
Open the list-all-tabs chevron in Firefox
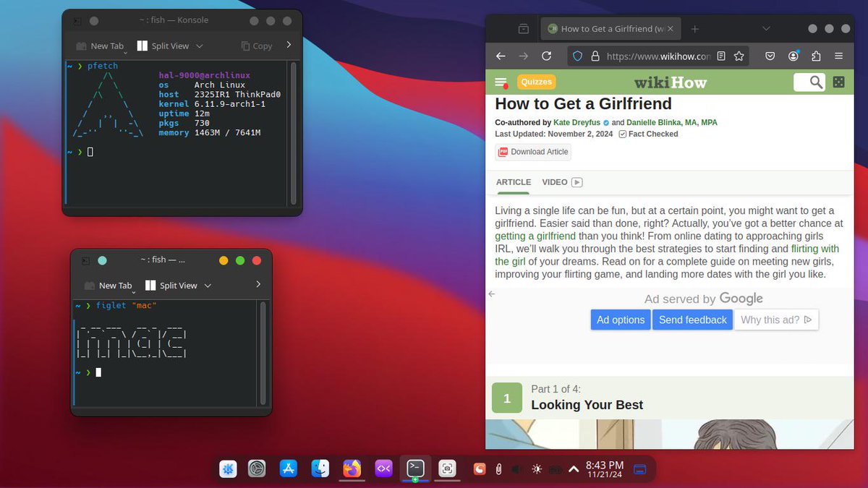(766, 29)
